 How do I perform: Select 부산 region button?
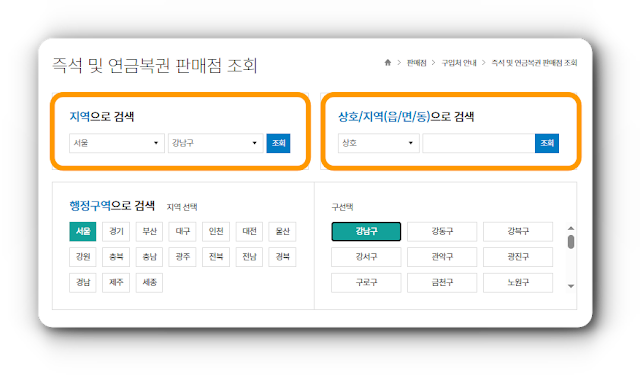coord(149,231)
